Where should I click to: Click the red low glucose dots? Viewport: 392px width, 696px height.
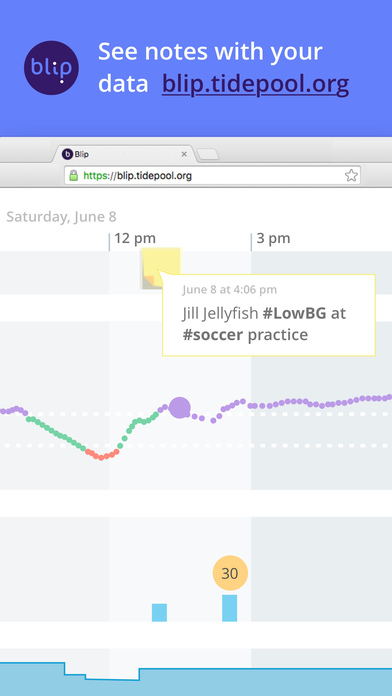(103, 455)
